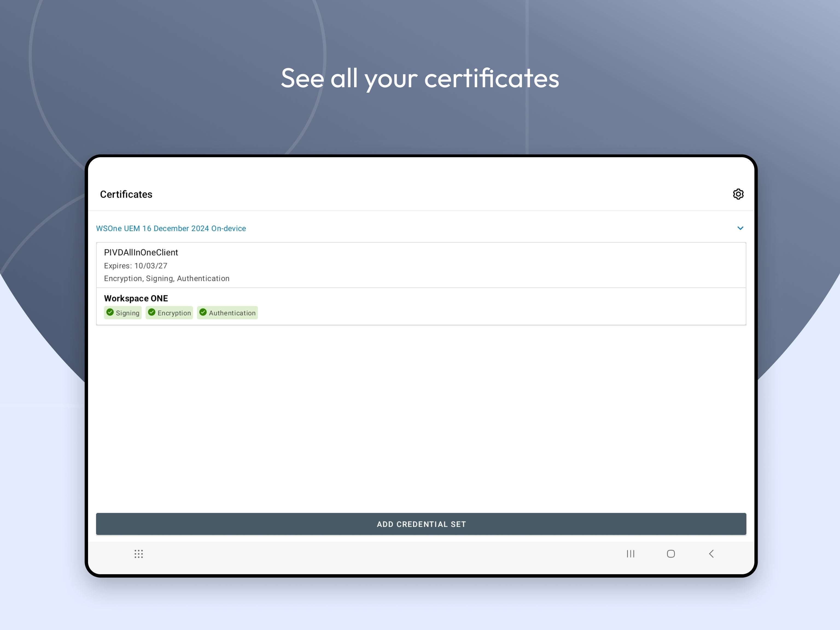The image size is (840, 630).
Task: Open the app drawer grid icon
Action: pyautogui.click(x=139, y=554)
